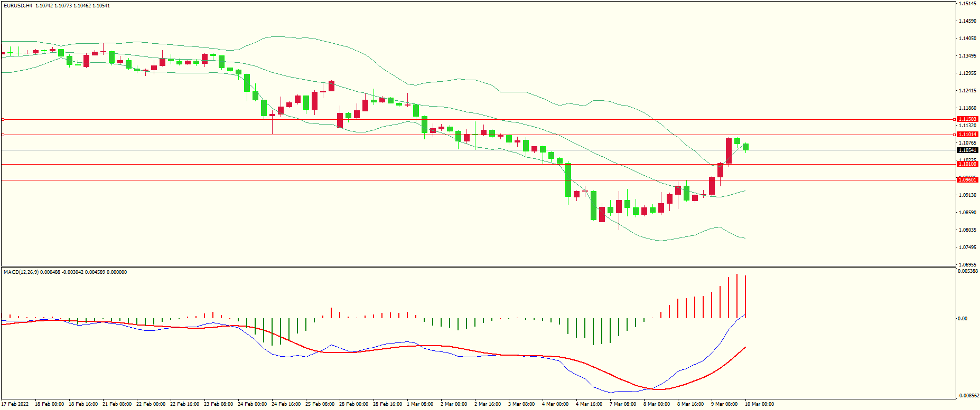Screen dimensions: 980x410
Task: Click the tallest red MACD histogram bar
Action: (736, 295)
